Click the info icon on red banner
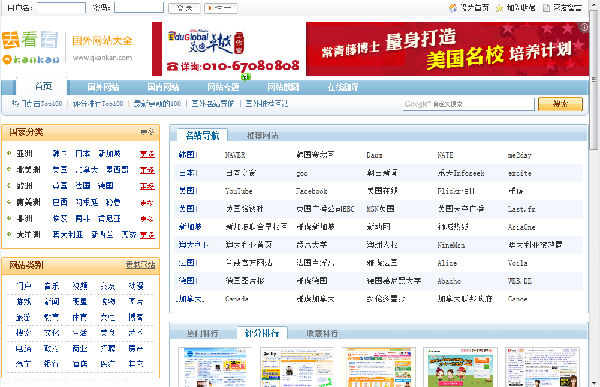600x387 pixels. [x=584, y=27]
